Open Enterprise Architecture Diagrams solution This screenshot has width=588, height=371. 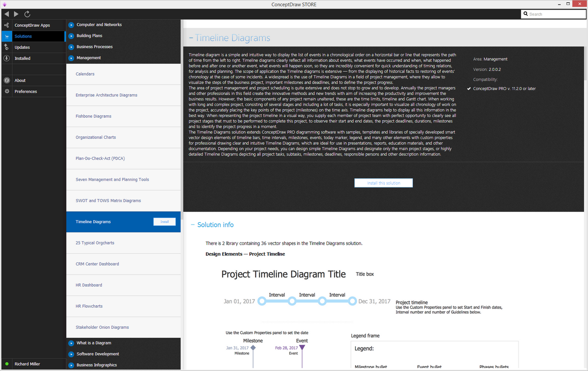pyautogui.click(x=124, y=95)
